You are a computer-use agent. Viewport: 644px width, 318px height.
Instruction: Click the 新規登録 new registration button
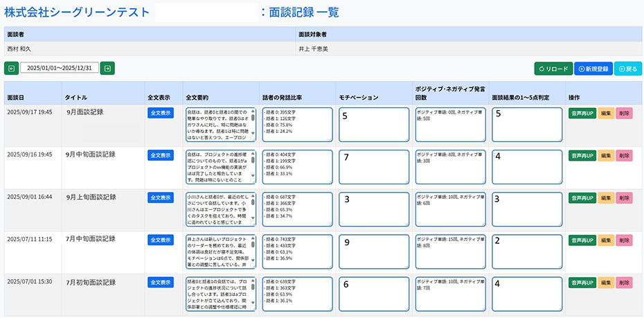593,69
